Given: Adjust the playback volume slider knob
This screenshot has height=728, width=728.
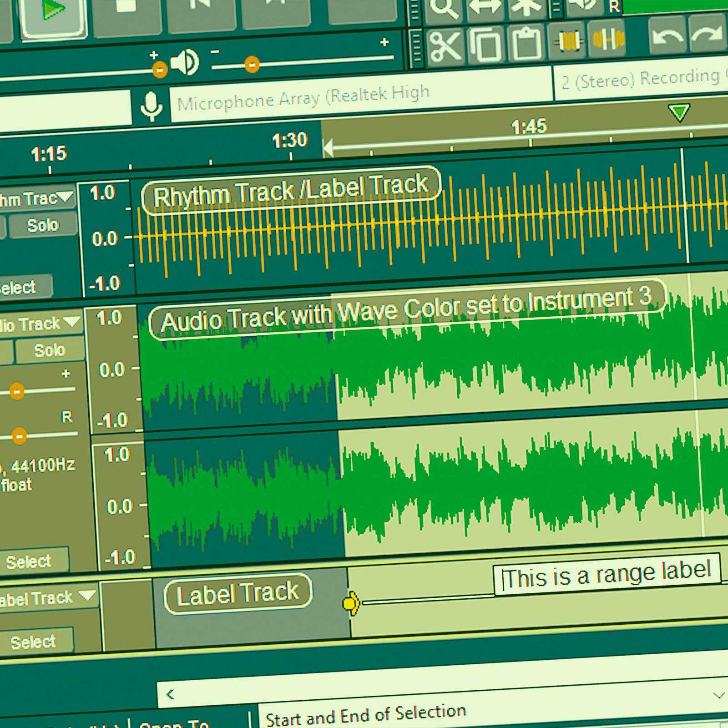Looking at the screenshot, I should pyautogui.click(x=252, y=65).
